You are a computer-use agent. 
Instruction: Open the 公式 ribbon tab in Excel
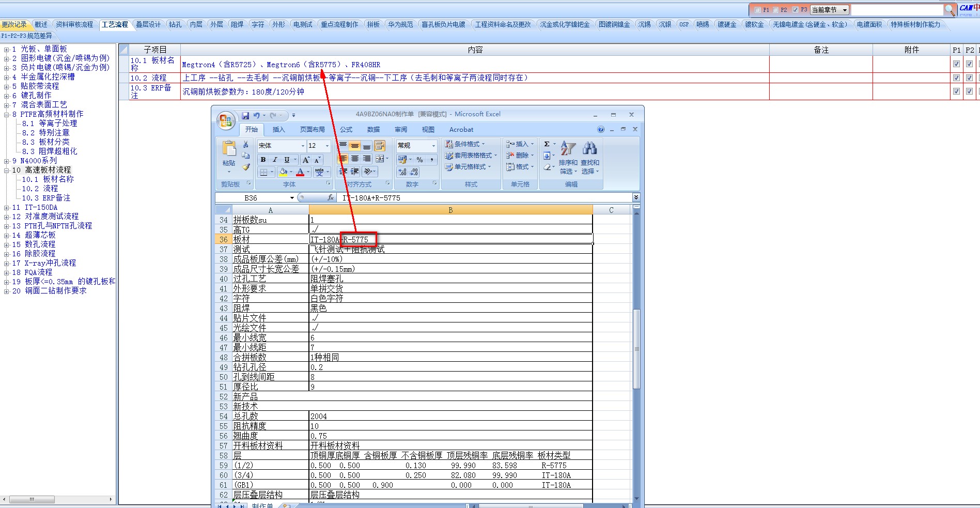(346, 130)
